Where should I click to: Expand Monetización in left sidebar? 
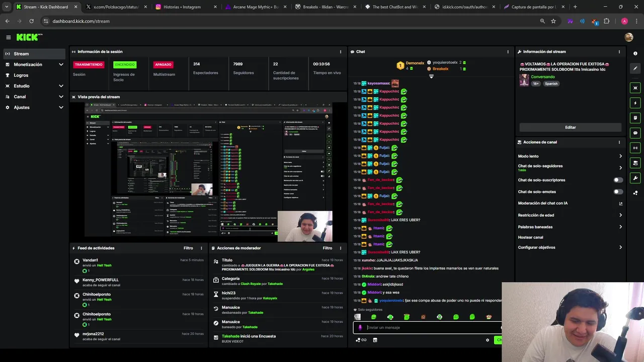(61, 64)
